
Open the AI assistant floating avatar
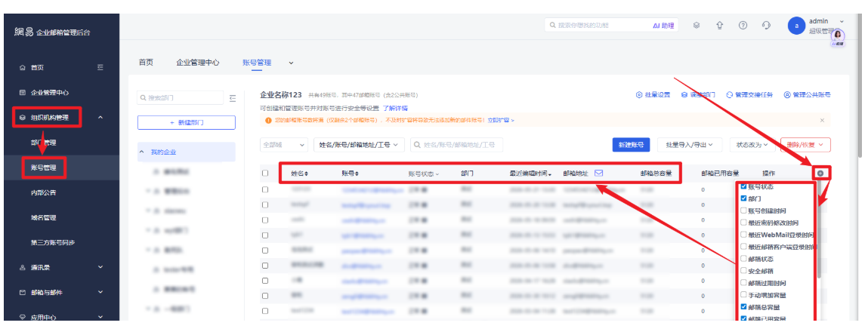pos(837,36)
